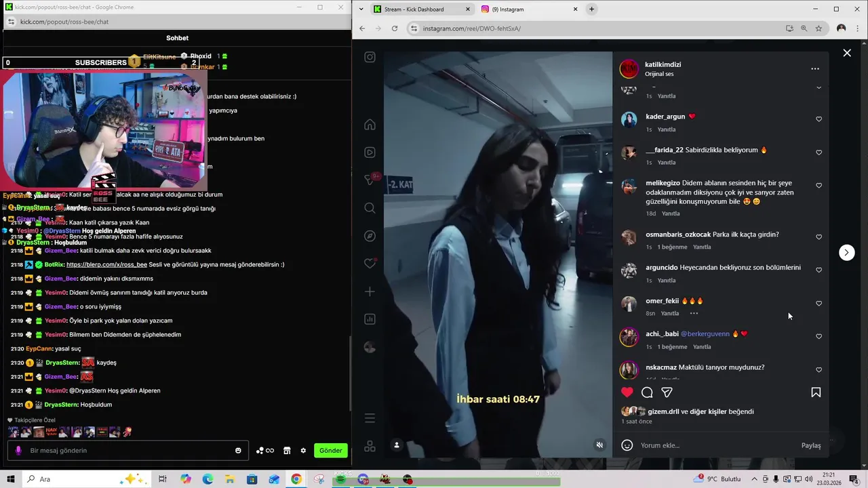Open Spotify from the Windows taskbar

(340, 479)
